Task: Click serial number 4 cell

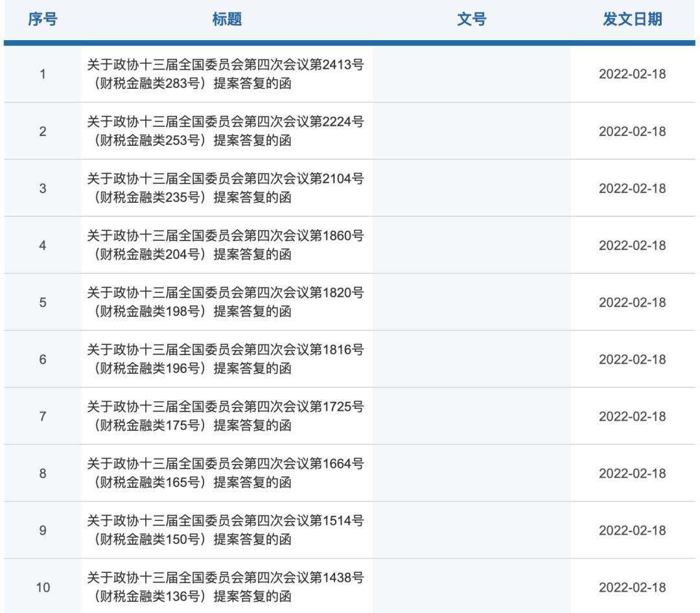Action: (43, 245)
